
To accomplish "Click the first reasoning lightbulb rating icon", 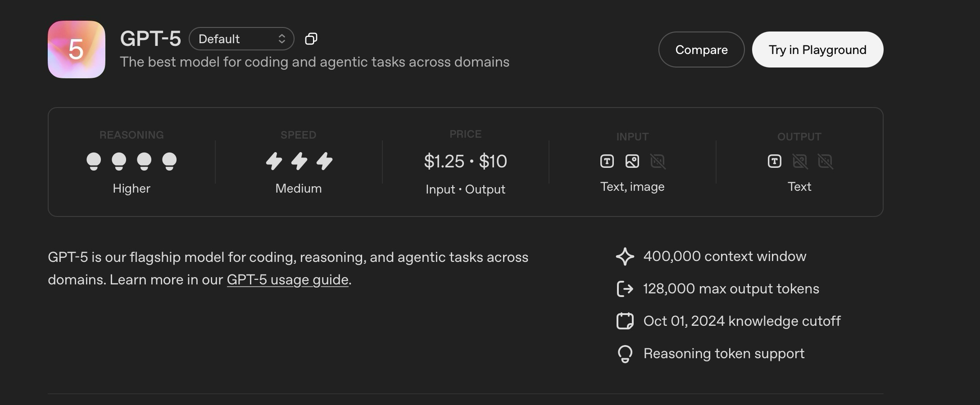I will click(x=94, y=161).
